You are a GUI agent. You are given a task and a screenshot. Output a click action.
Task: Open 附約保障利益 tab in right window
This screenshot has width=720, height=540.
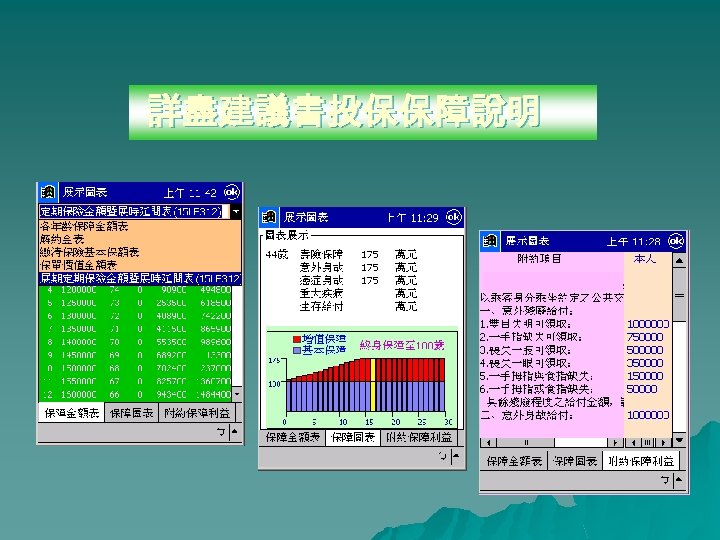click(641, 461)
